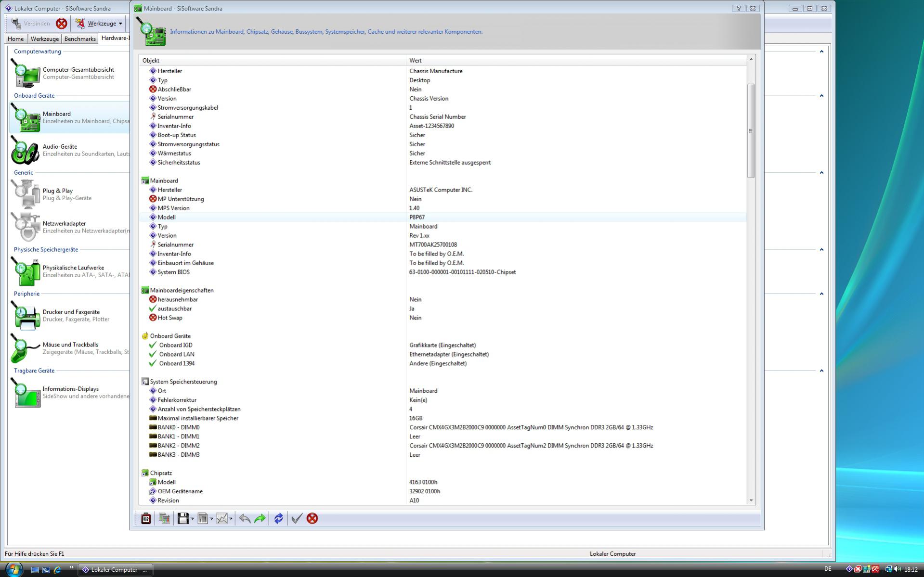Open Informations-Displays module icon

click(x=26, y=393)
